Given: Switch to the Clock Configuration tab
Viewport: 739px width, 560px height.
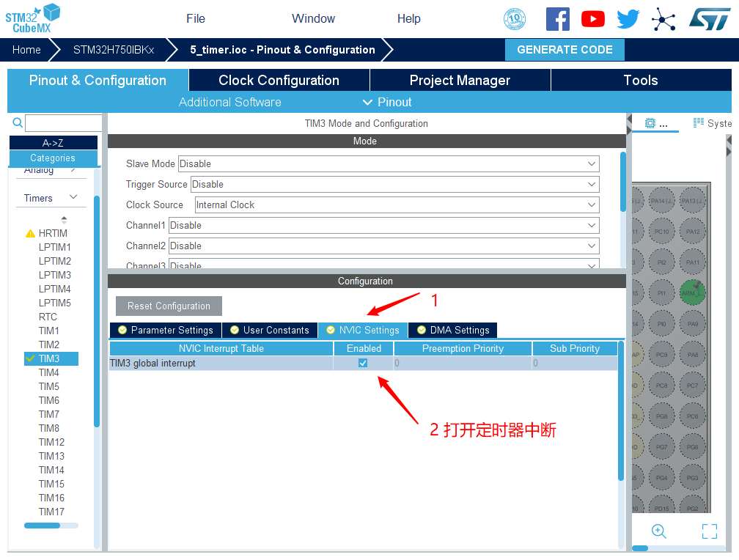Looking at the screenshot, I should coord(279,81).
